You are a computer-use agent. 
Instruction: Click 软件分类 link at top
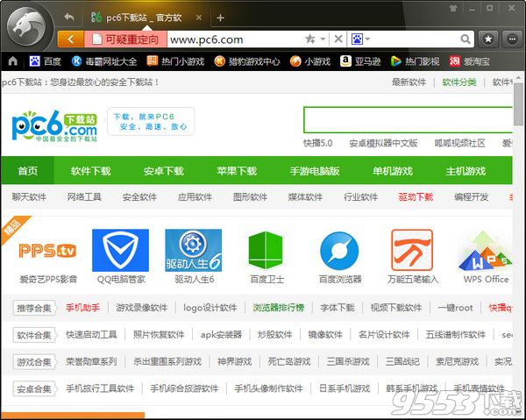coord(459,82)
